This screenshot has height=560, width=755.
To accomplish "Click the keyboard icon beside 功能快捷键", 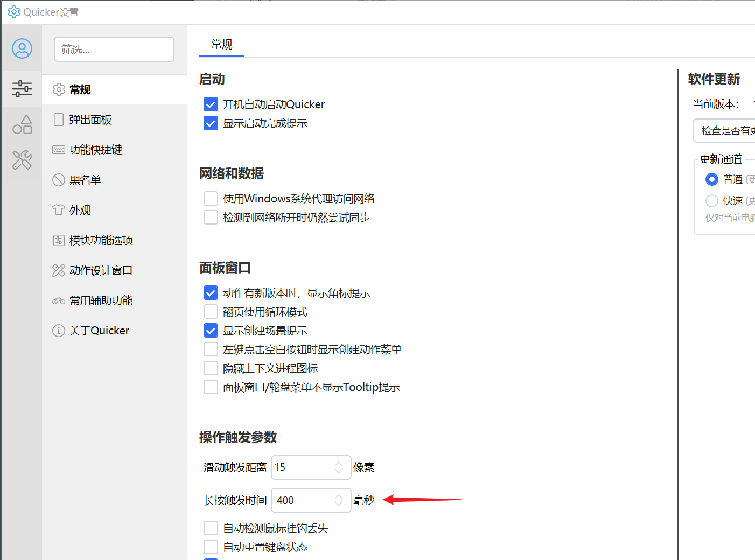I will coord(59,150).
